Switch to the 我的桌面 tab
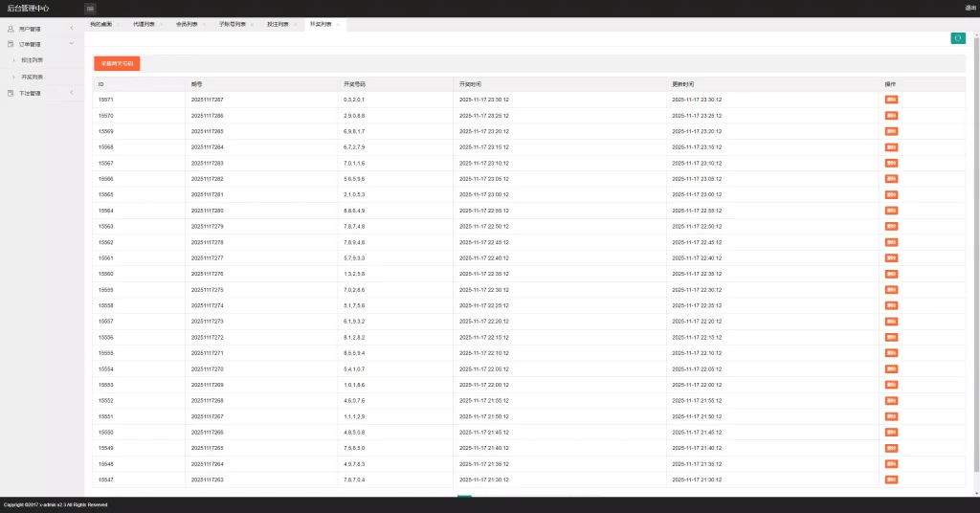 coord(100,24)
